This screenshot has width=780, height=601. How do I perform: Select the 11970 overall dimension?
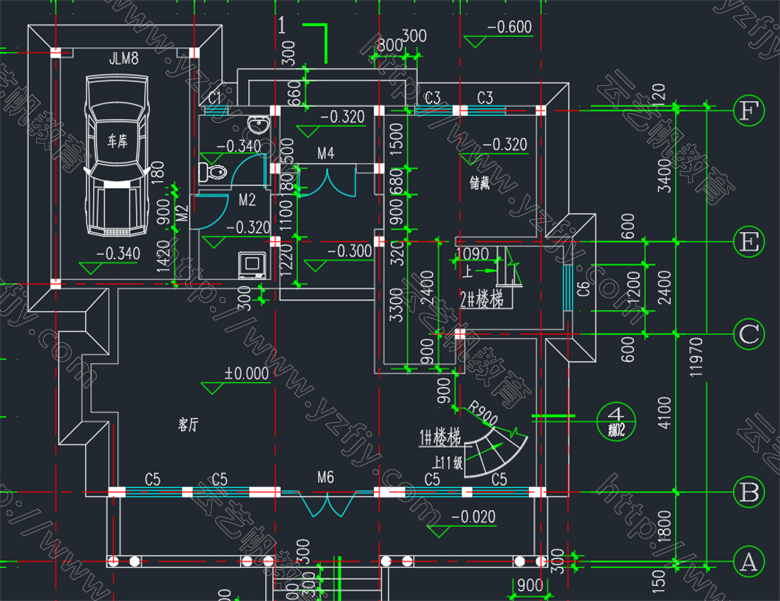click(x=696, y=356)
